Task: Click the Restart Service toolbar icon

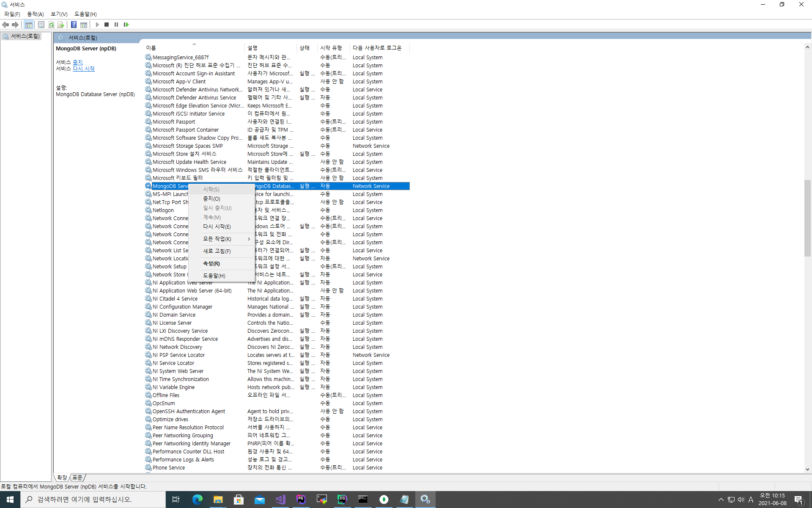Action: 126,25
